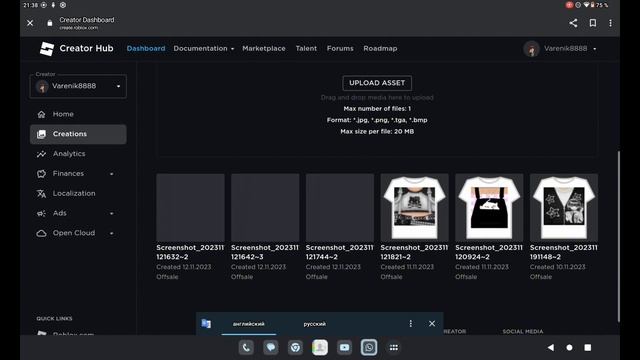Click Google Translate icon in translate bar
The image size is (640, 360).
tap(206, 324)
